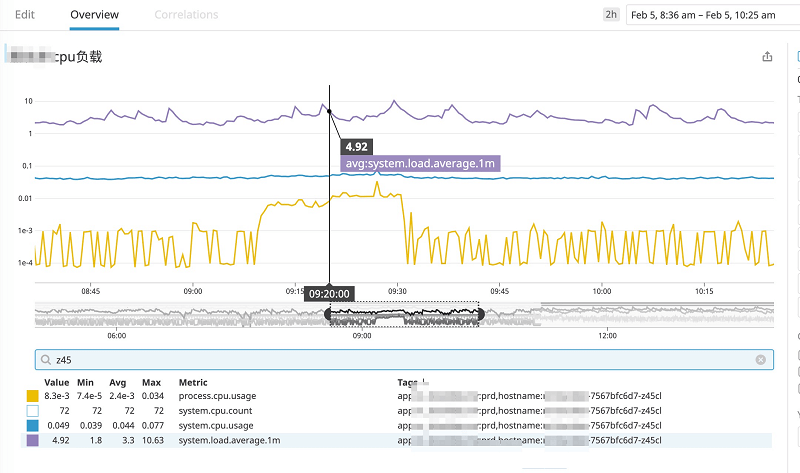Select the Overview tab

(95, 15)
